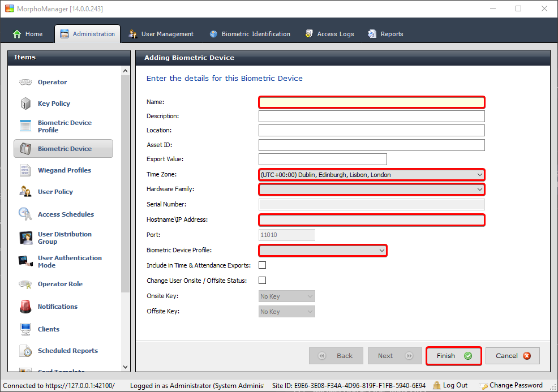Click the Items list scroll down arrow
The height and width of the screenshot is (392, 558).
click(x=125, y=367)
